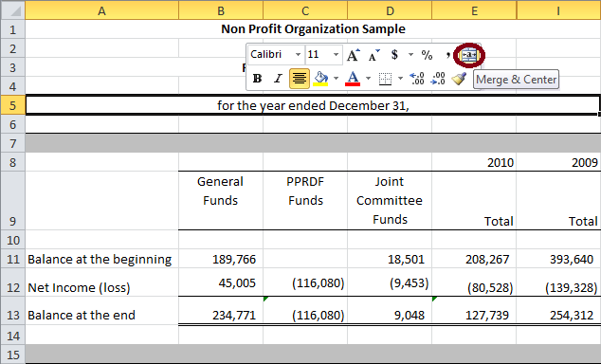Viewport: 601px width, 364px height.
Task: Toggle Italic formatting in mini toolbar
Action: coord(278,79)
